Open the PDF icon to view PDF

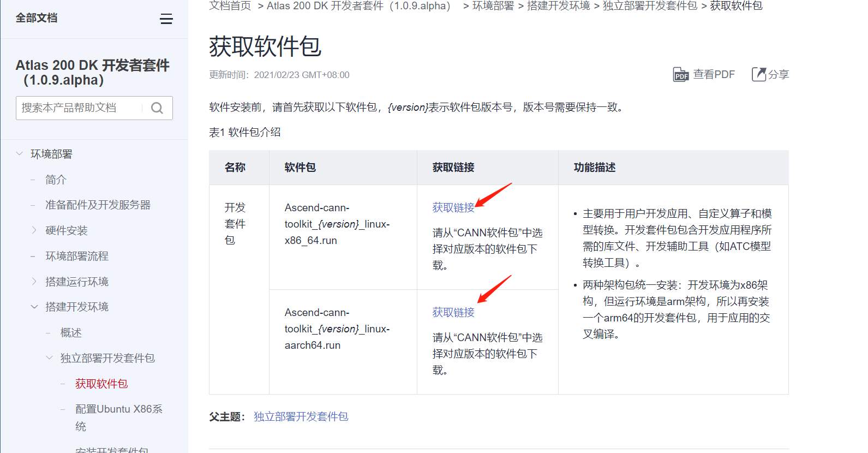(681, 74)
